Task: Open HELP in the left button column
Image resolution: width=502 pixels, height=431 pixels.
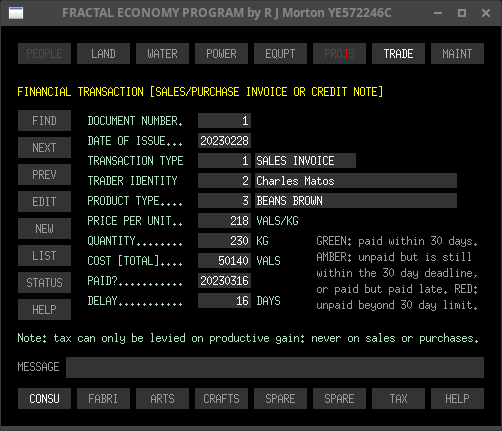Action: pos(44,309)
